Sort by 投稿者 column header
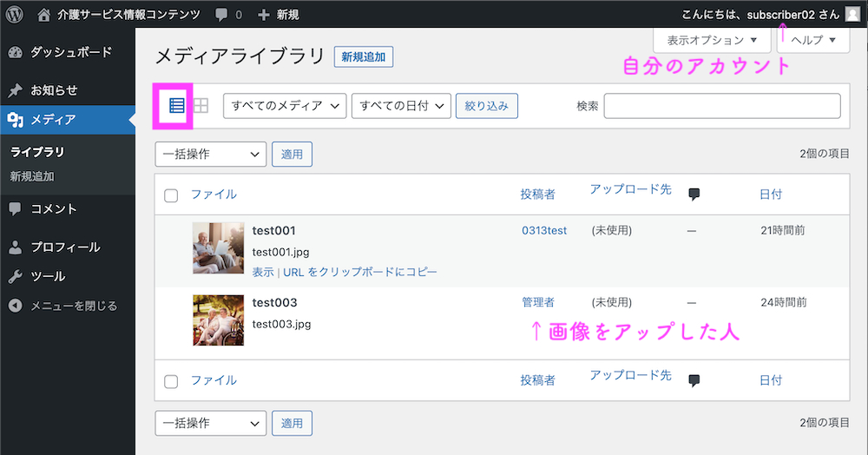868x455 pixels. pos(537,195)
